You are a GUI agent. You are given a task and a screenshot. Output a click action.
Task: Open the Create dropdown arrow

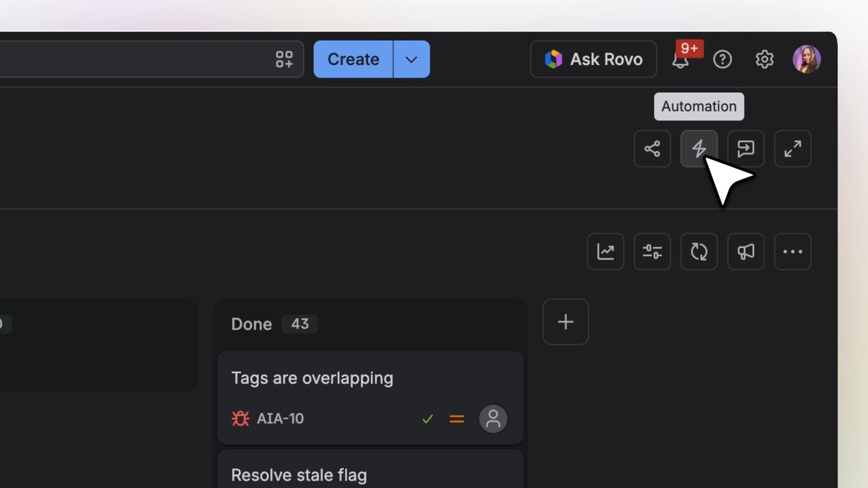click(412, 59)
